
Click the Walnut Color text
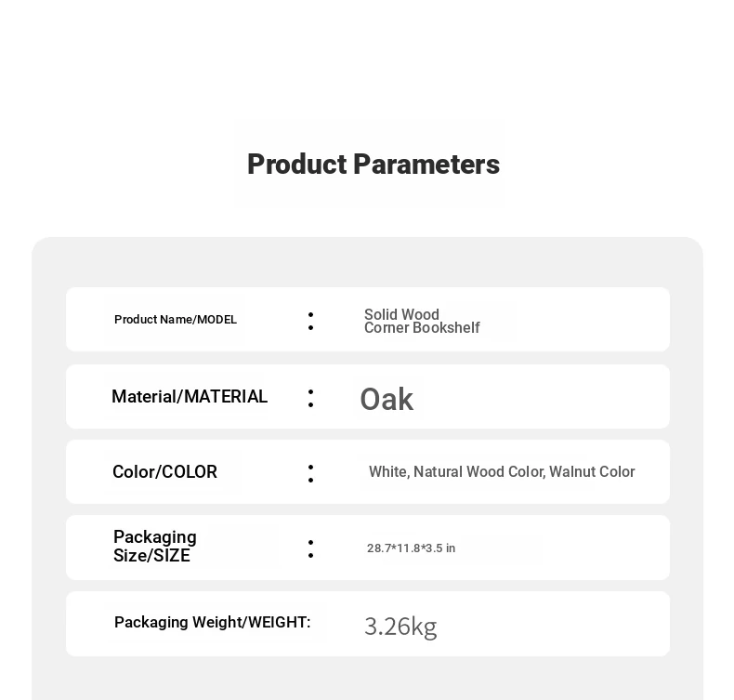pyautogui.click(x=592, y=471)
